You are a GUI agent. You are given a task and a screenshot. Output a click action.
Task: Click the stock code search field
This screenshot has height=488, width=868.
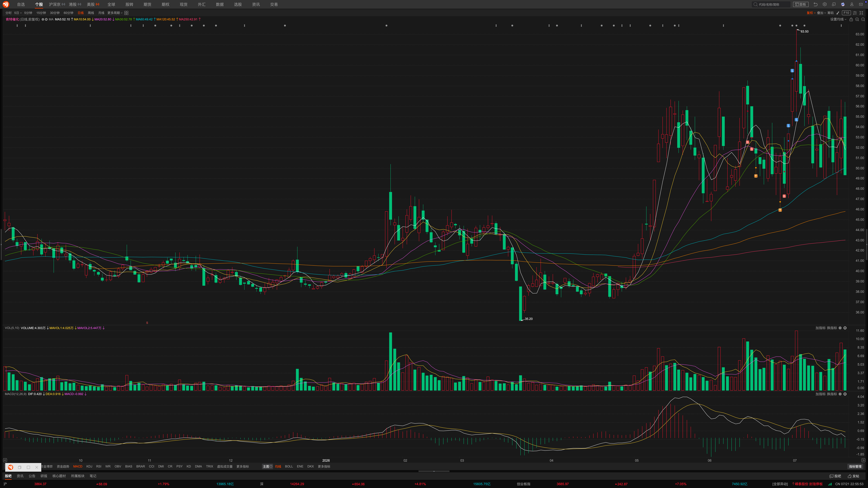(x=771, y=4)
